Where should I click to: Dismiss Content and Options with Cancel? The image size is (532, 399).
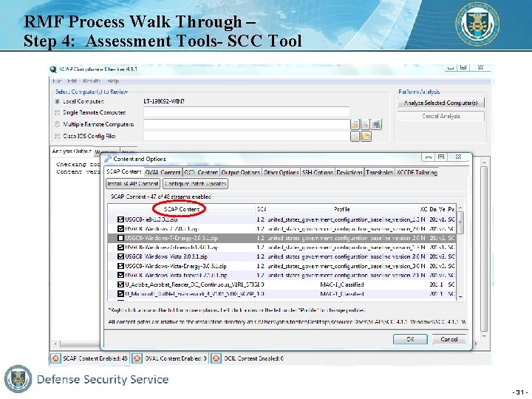pyautogui.click(x=449, y=339)
